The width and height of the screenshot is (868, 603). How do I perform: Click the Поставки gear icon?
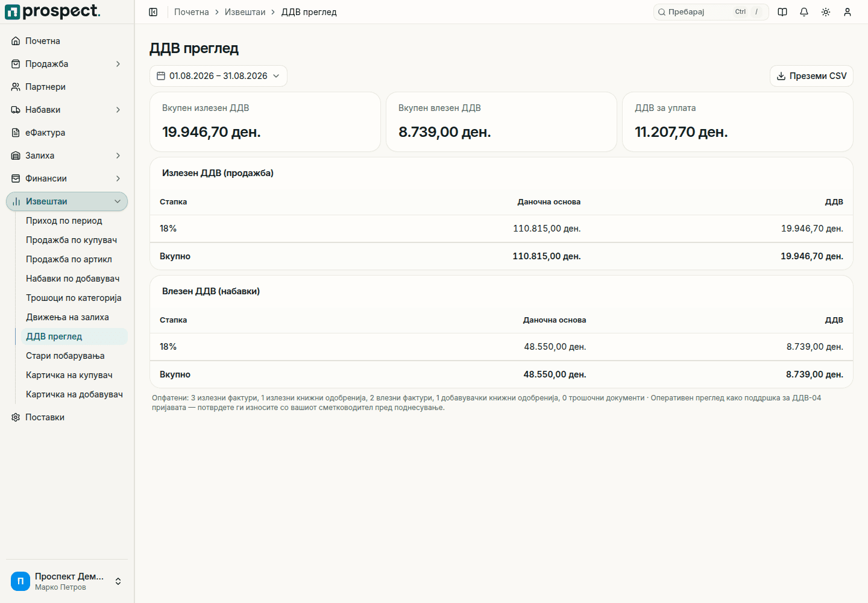click(x=16, y=417)
